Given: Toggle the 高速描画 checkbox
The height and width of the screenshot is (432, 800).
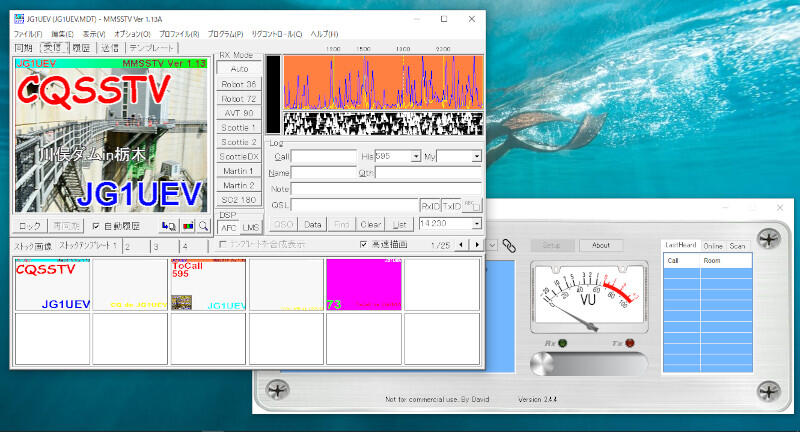Looking at the screenshot, I should (363, 245).
